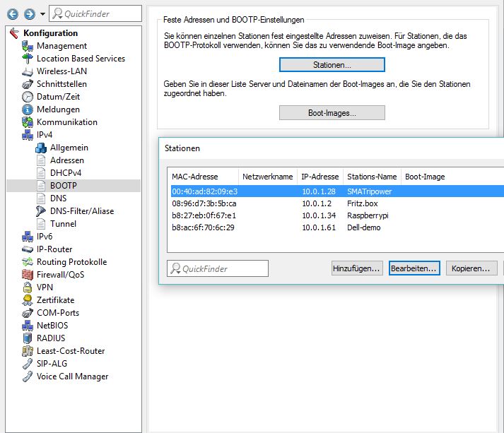Screen dimensions: 504x433
Task: Click MAC address 08:96:d7:3b:5b:ca
Action: click(x=204, y=203)
